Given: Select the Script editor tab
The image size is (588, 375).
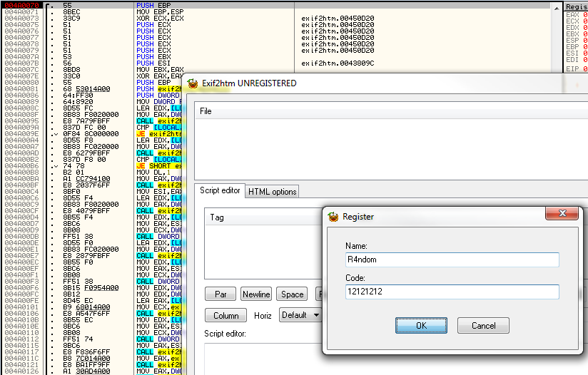Looking at the screenshot, I should tap(220, 190).
